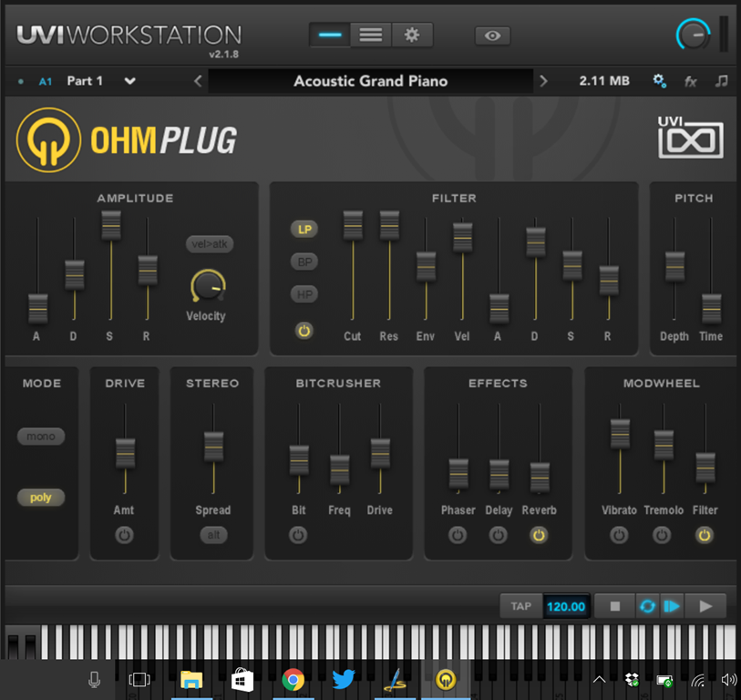Stop playback with the stop button
This screenshot has width=741, height=700.
tap(614, 606)
